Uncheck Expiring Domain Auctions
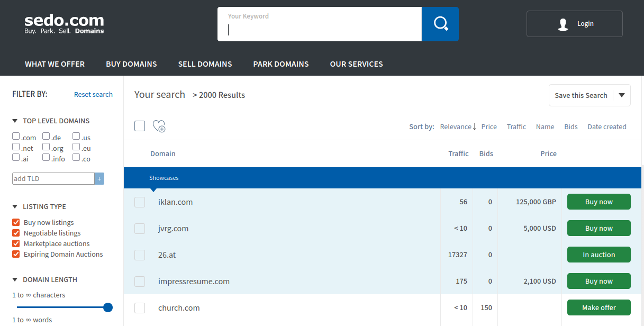Screen dimensions: 644x326 (16, 254)
